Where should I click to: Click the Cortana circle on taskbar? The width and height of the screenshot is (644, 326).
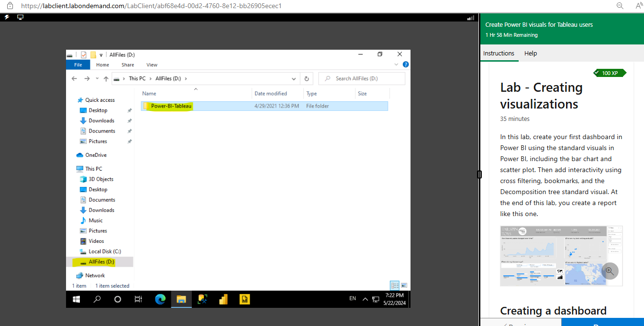(x=118, y=299)
